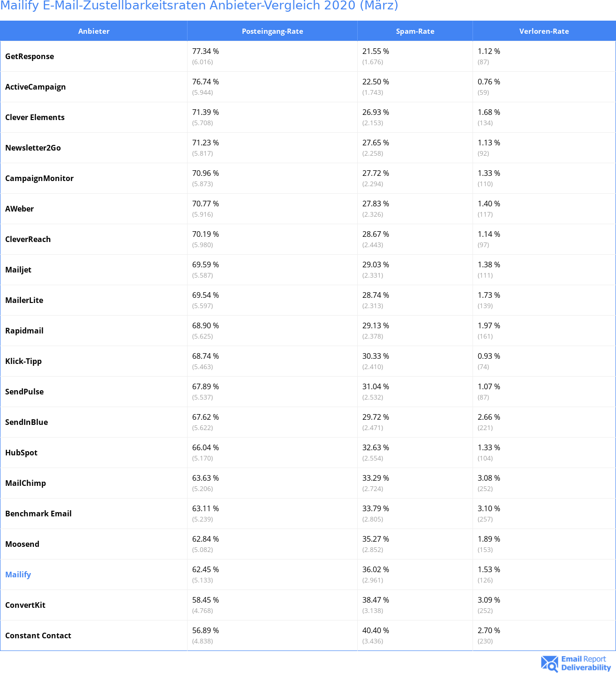Click GetResponse's 77.34 % inbox rate
The width and height of the screenshot is (616, 673).
click(205, 51)
